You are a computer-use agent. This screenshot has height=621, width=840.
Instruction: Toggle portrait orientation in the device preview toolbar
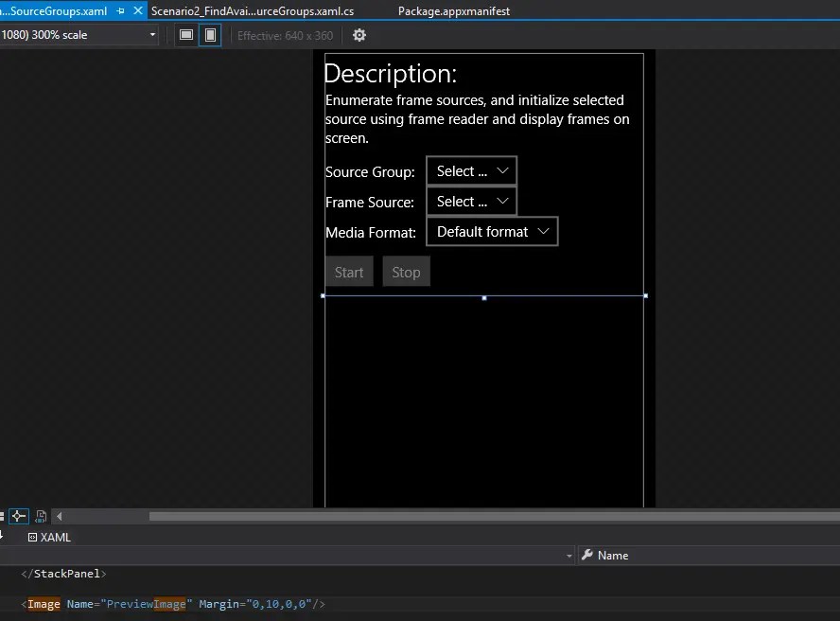point(209,34)
